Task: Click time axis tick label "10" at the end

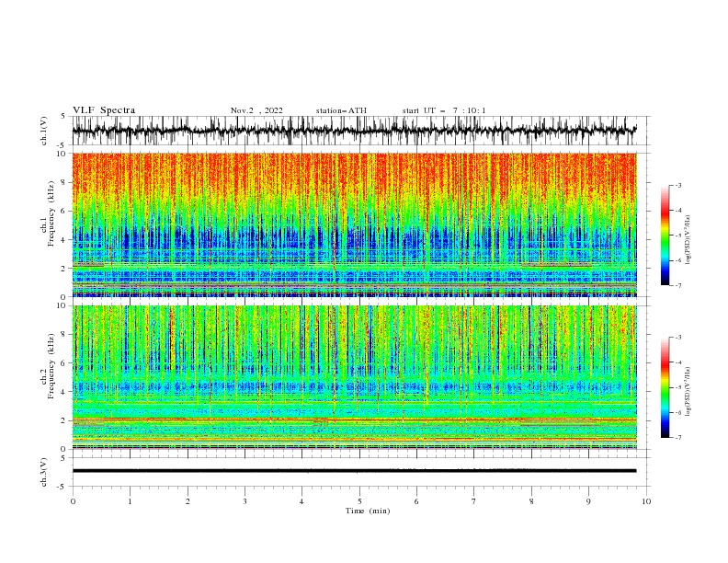Action: (646, 501)
